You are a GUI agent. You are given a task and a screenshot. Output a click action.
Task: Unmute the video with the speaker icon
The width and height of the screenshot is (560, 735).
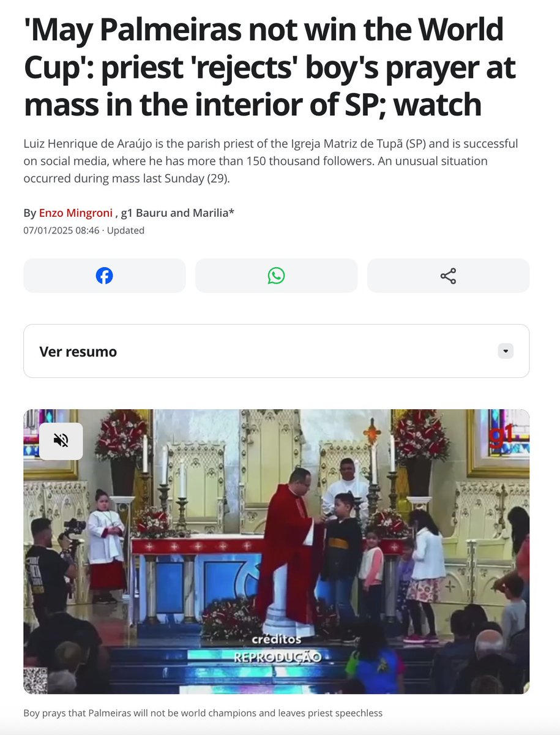(x=61, y=440)
